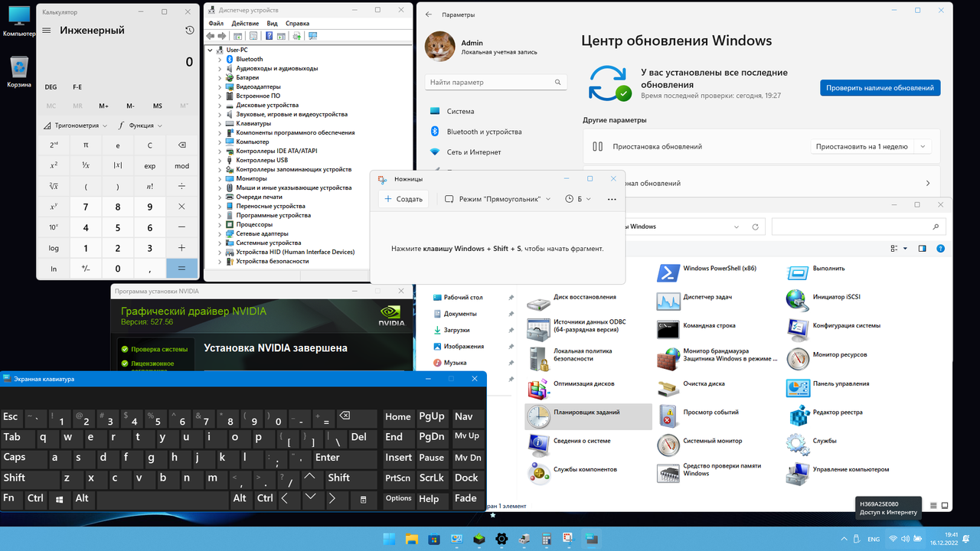Click the Explorer help question icon
The height and width of the screenshot is (551, 980).
coord(941,248)
